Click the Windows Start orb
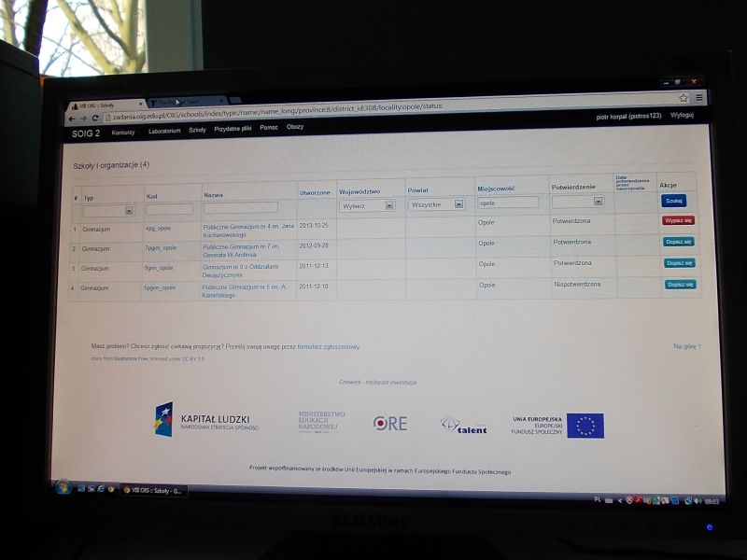Image resolution: width=747 pixels, height=560 pixels. tap(63, 487)
